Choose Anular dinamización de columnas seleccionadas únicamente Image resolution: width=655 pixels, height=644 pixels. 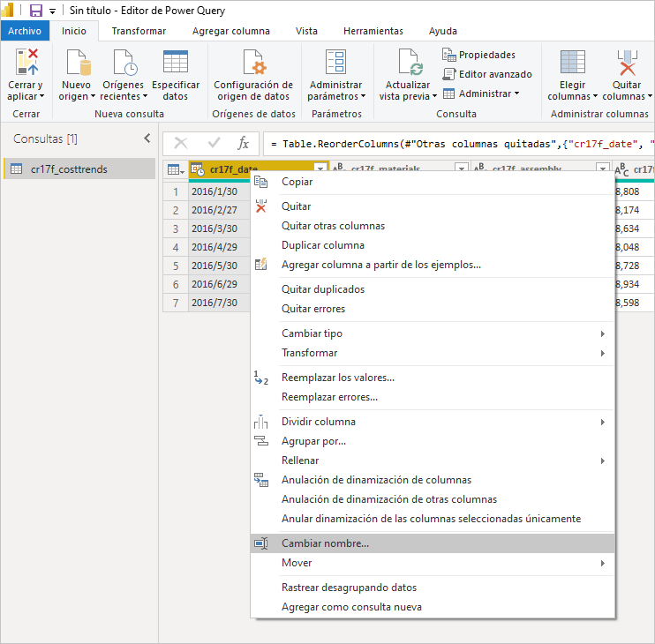(432, 519)
